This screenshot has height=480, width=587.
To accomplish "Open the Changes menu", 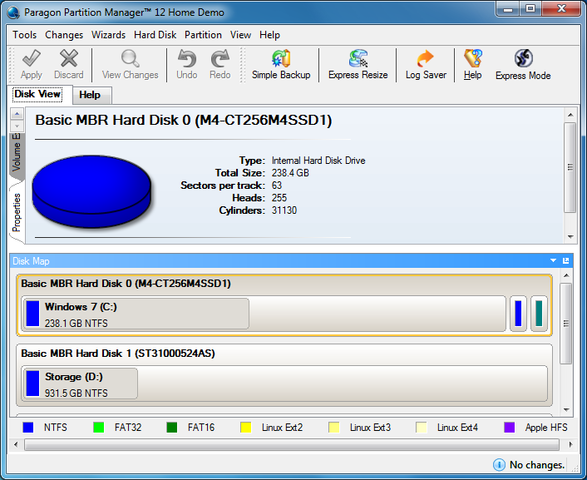I will (x=64, y=35).
